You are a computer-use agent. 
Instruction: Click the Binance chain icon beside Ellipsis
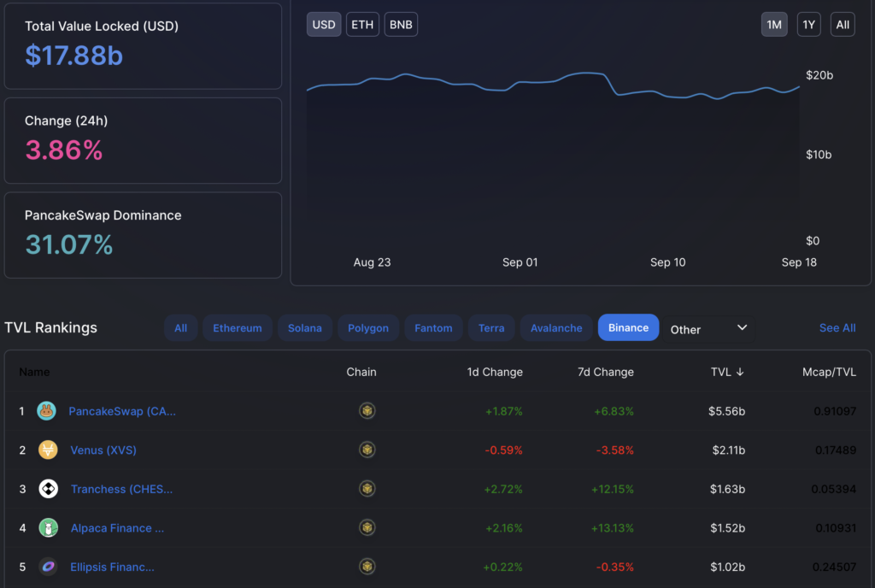(367, 567)
